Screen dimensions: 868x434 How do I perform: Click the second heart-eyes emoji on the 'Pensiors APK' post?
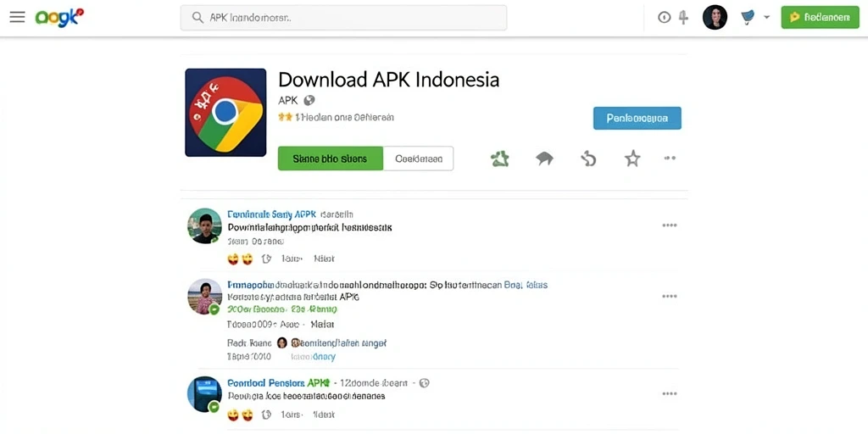tap(247, 415)
